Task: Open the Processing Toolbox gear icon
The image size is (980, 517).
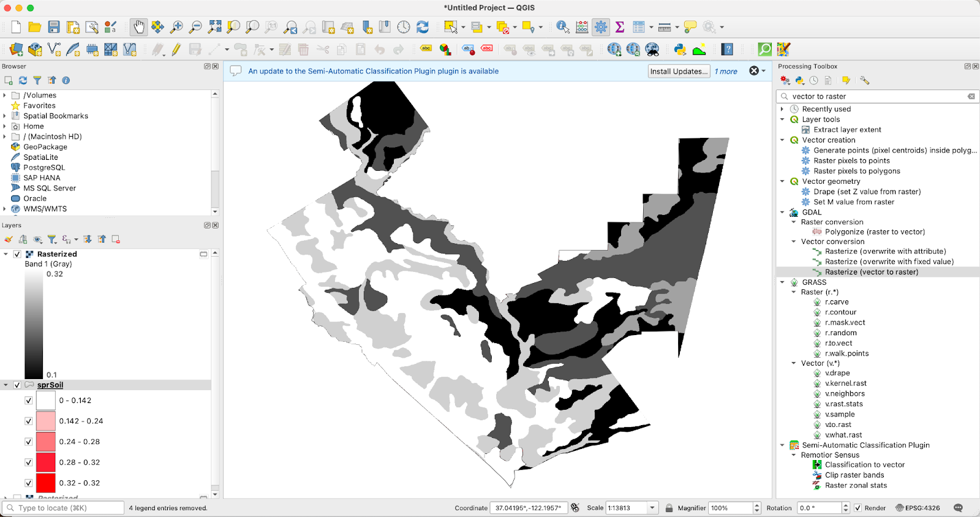Action: (601, 27)
